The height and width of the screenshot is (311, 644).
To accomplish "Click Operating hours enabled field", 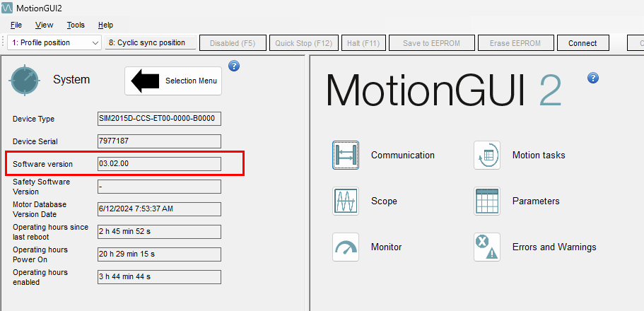I will tap(159, 277).
